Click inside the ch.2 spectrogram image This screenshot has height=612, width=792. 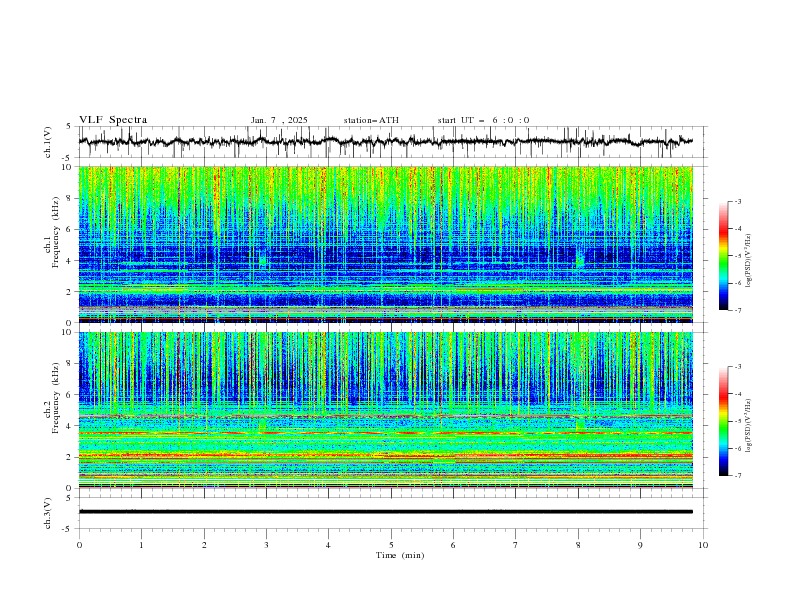coord(386,410)
